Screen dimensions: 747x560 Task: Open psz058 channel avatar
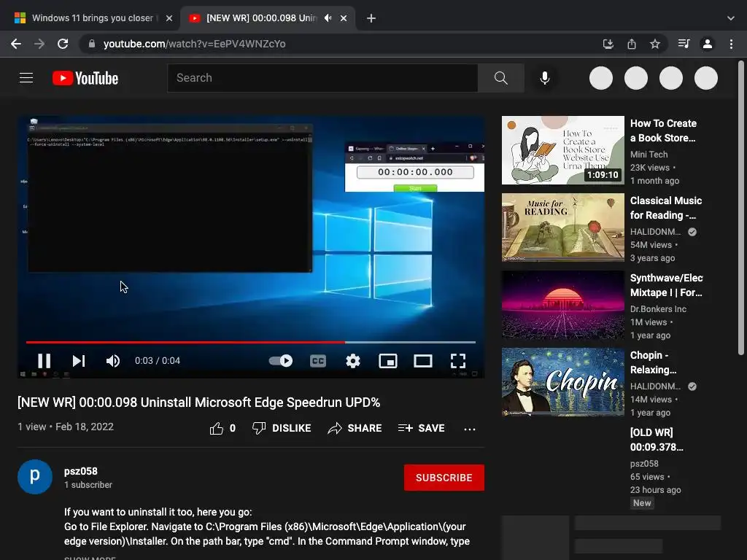point(35,477)
